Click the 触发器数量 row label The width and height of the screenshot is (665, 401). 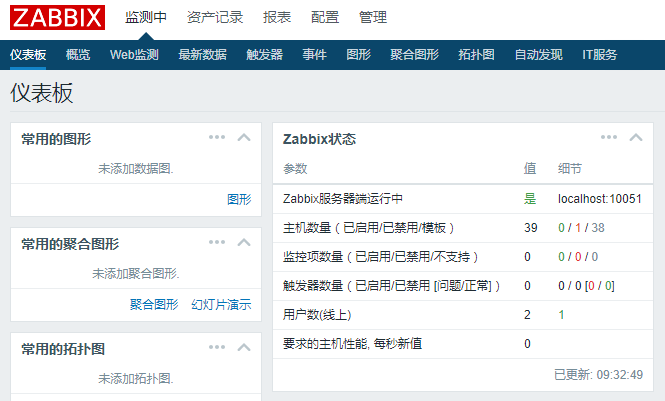(391, 286)
